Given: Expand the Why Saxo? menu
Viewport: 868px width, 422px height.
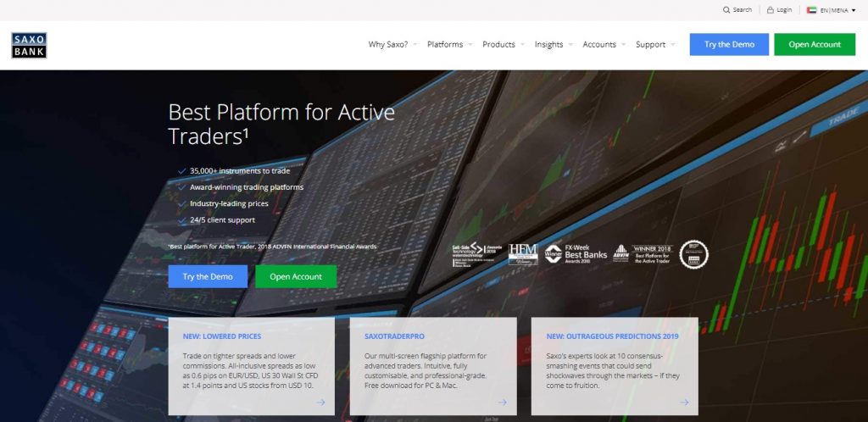Looking at the screenshot, I should pos(392,45).
